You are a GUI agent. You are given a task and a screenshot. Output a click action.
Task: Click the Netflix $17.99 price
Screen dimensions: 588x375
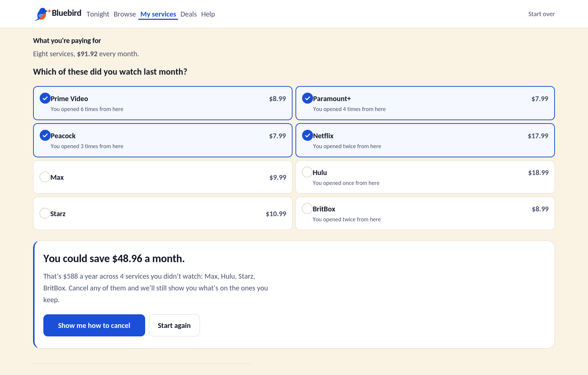click(x=538, y=136)
